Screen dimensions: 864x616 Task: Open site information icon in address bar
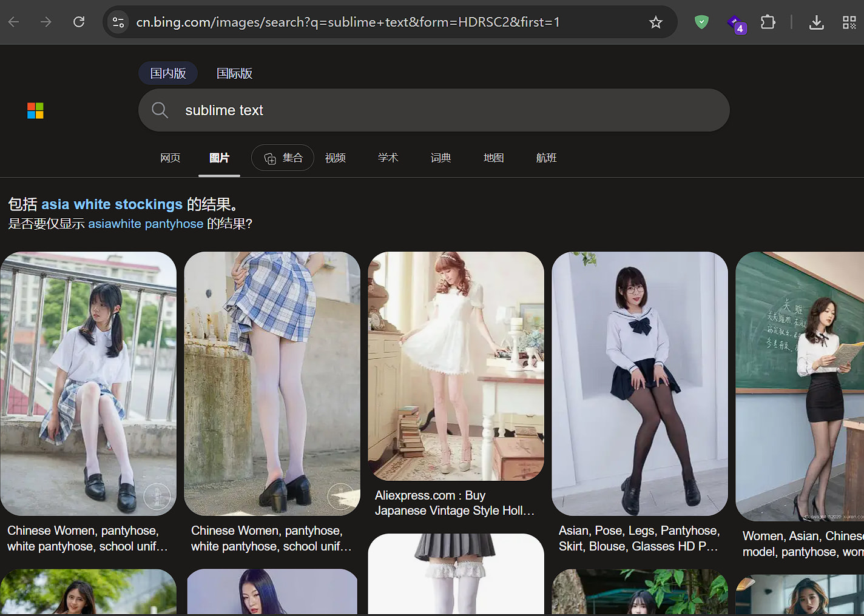click(118, 22)
